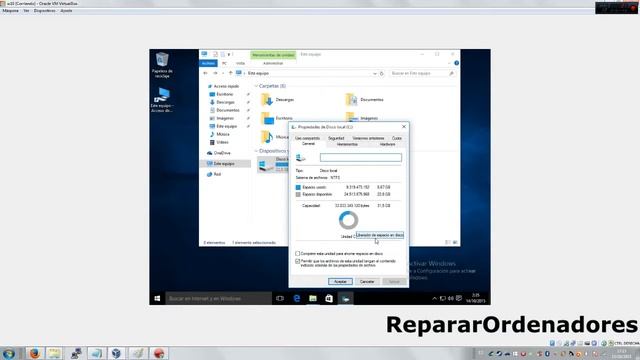Open the Administrar ribbon tab
Viewport: 640px width, 360px height.
pos(273,63)
